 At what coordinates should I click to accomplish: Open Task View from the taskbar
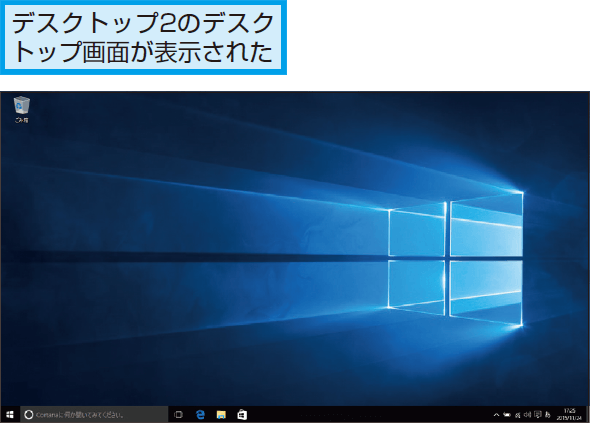tap(178, 415)
